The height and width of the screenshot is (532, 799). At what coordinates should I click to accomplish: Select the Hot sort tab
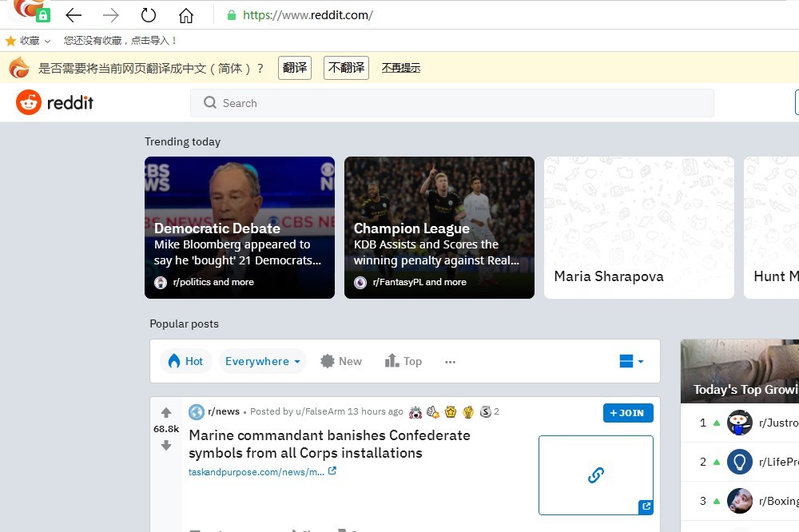[185, 362]
